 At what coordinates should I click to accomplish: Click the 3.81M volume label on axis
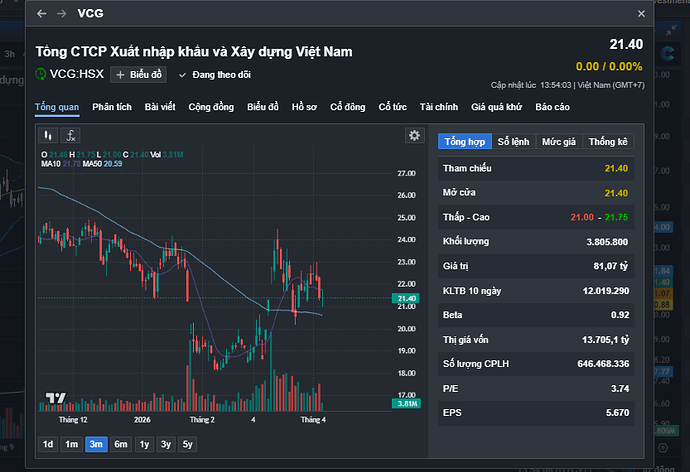tap(406, 403)
